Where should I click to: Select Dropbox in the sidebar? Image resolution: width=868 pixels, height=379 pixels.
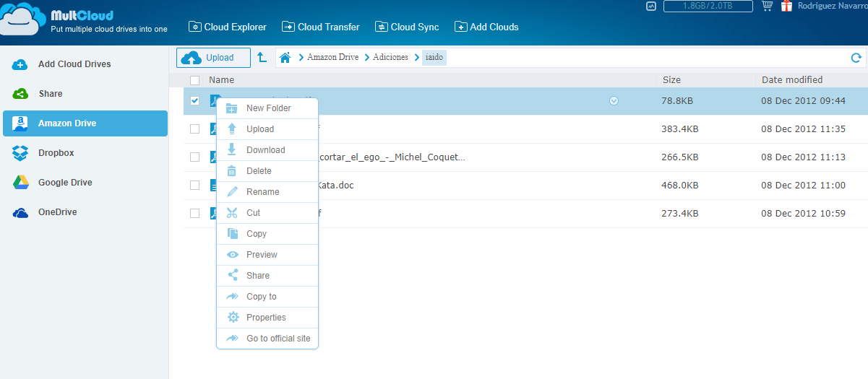(85, 153)
